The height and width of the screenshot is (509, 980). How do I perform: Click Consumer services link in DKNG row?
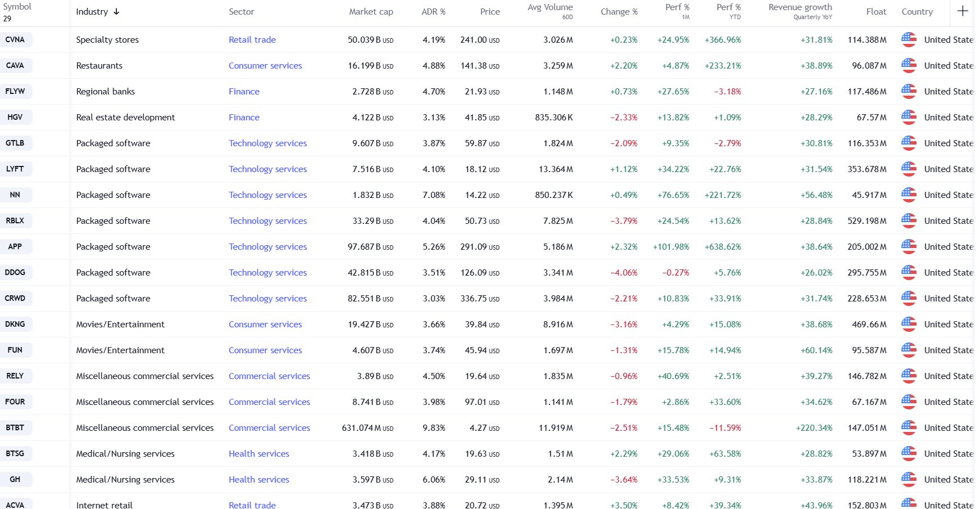(x=265, y=324)
